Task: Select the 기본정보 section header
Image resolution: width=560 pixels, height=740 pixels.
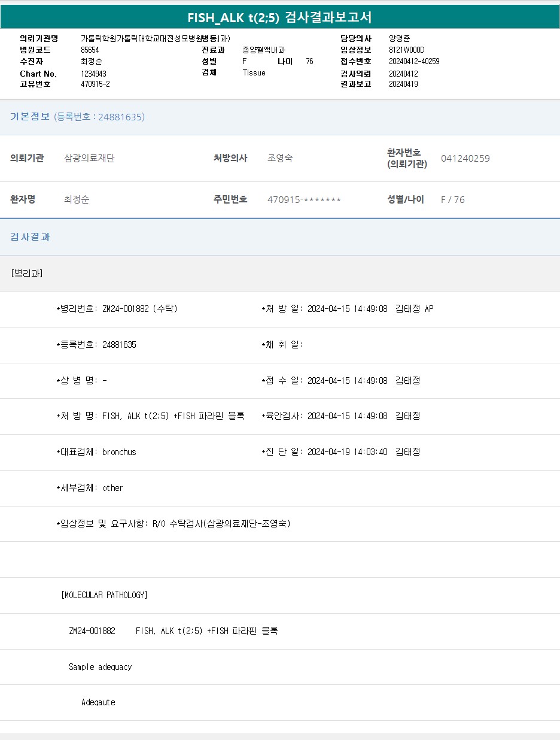Action: point(30,117)
